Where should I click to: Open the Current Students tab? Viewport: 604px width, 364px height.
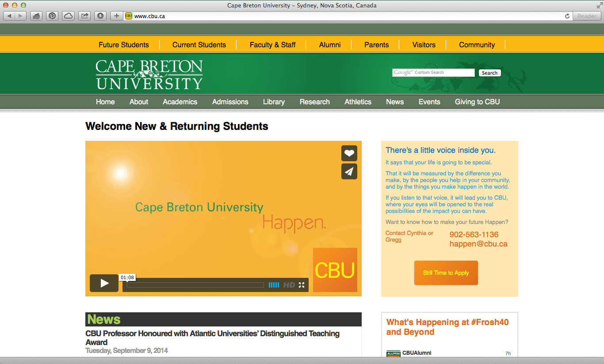tap(199, 45)
